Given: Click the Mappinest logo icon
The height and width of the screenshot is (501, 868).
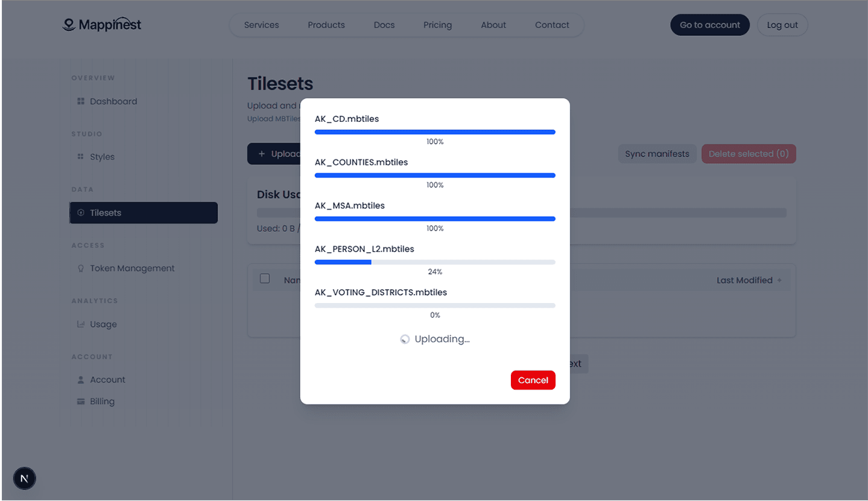Looking at the screenshot, I should pos(69,25).
